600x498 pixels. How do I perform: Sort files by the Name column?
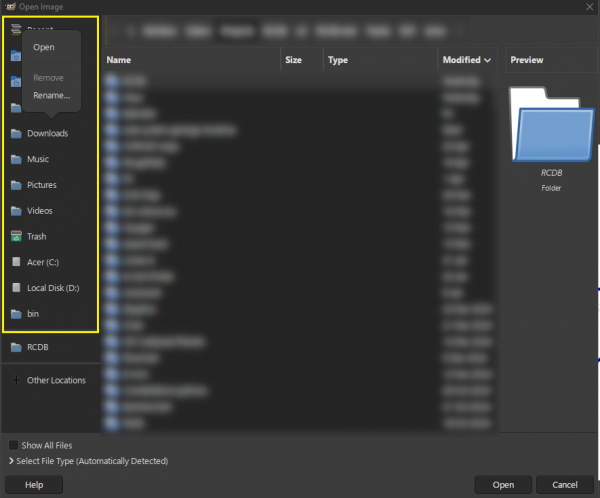point(191,60)
